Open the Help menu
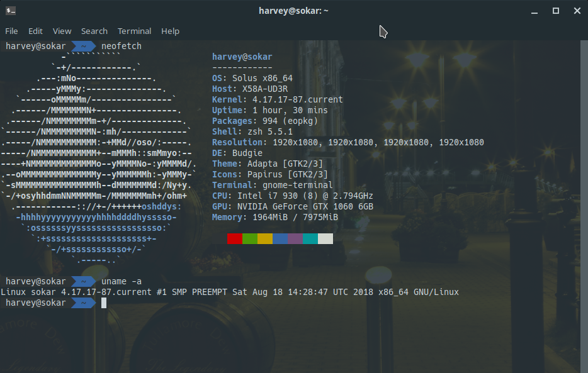Screen dimensions: 588x373 [x=170, y=31]
